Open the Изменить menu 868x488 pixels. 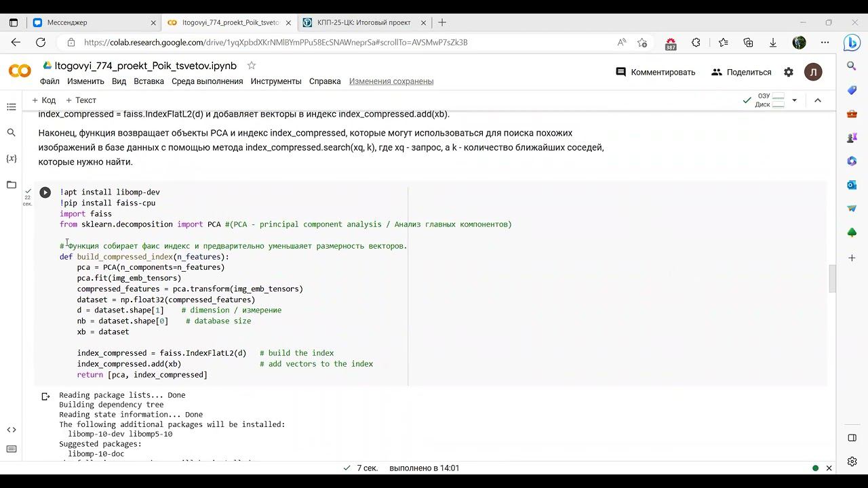pyautogui.click(x=85, y=81)
